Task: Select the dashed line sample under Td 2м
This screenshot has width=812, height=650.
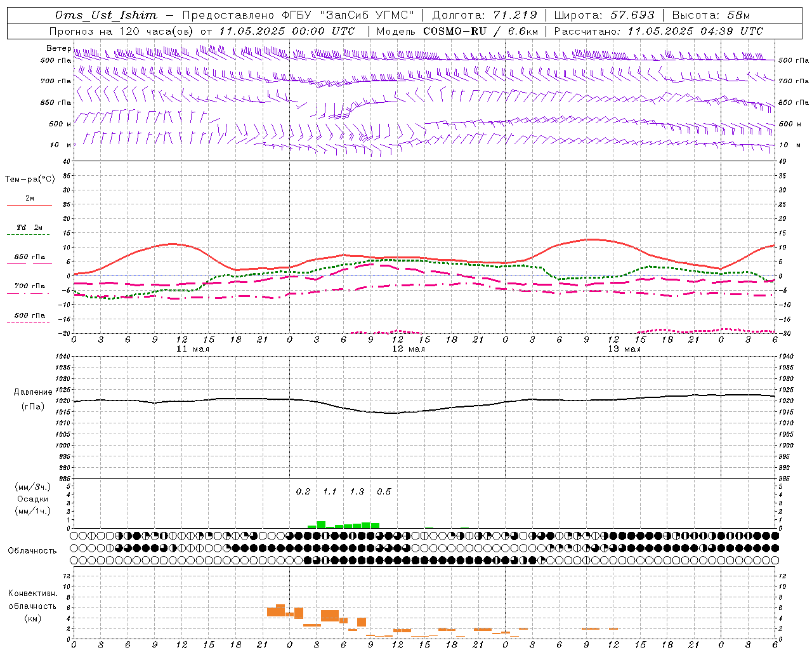Action: coord(28,235)
